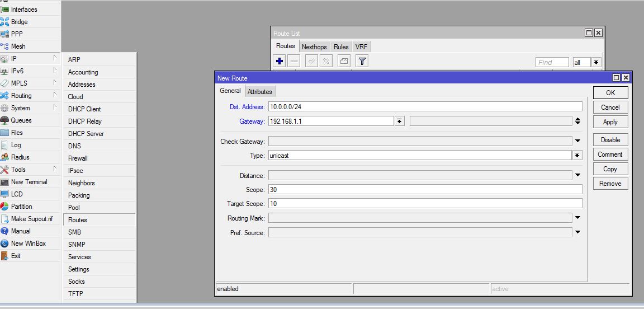Screen dimensions: 644x309
Task: Open Routes in the IP submenu
Action: [99, 220]
